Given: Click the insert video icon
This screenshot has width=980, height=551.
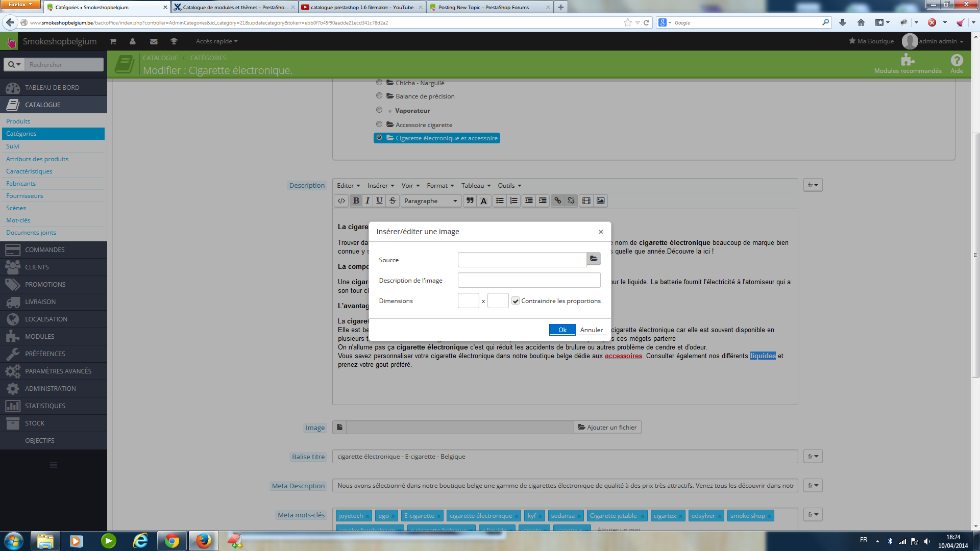Looking at the screenshot, I should (586, 201).
